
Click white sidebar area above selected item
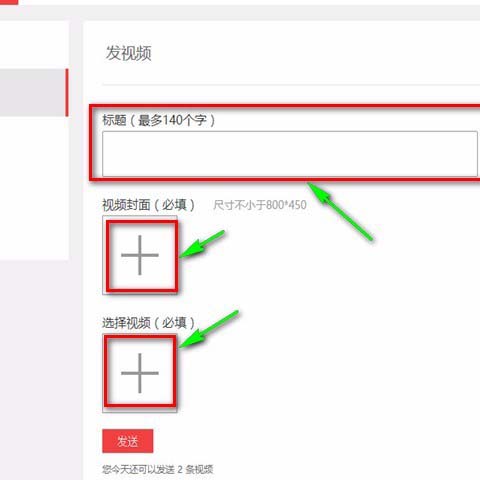point(33,45)
